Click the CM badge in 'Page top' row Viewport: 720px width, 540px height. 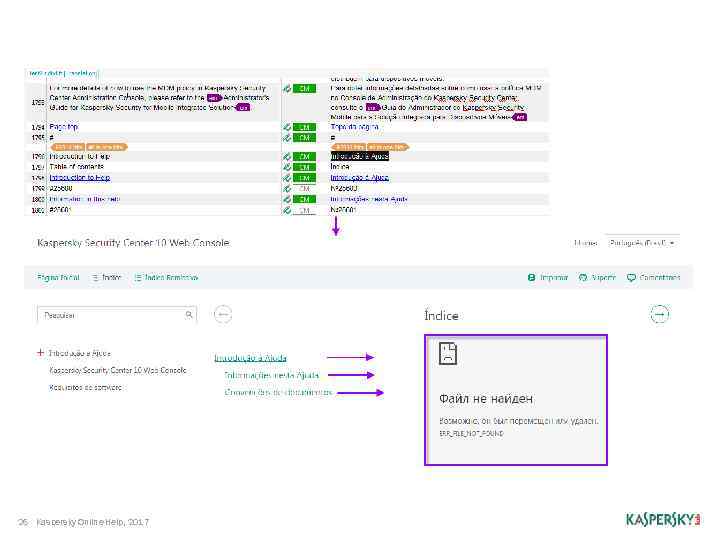[x=304, y=127]
